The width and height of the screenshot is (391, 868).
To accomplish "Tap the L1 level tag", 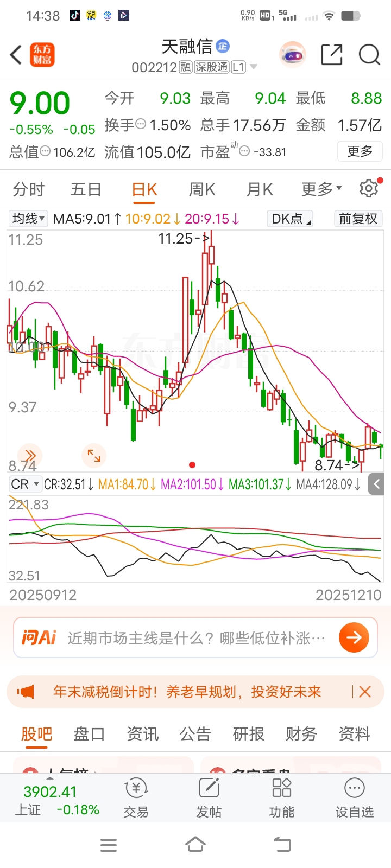I will [x=238, y=67].
